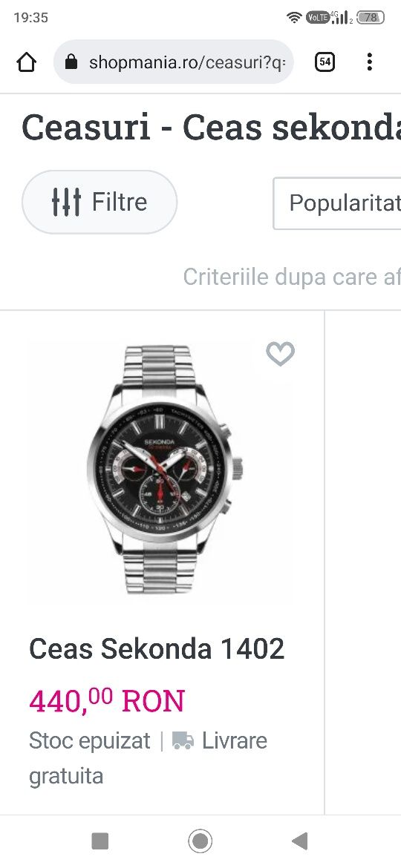Screen dimensions: 401x868
Task: Open the Filtre filters panel
Action: tap(100, 202)
